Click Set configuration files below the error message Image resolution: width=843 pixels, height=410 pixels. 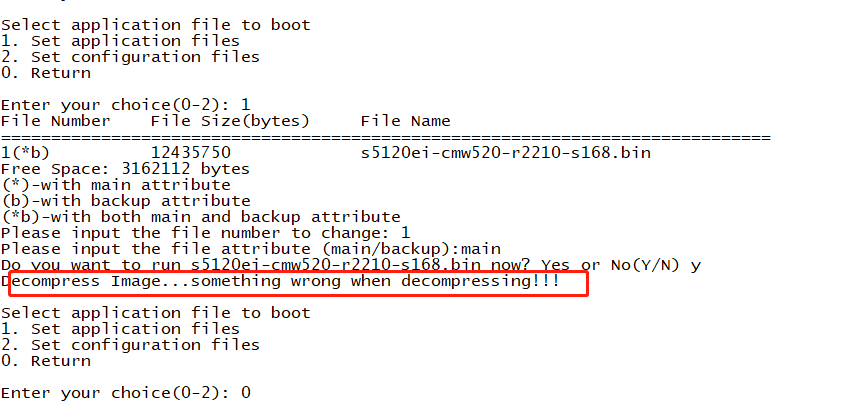130,345
